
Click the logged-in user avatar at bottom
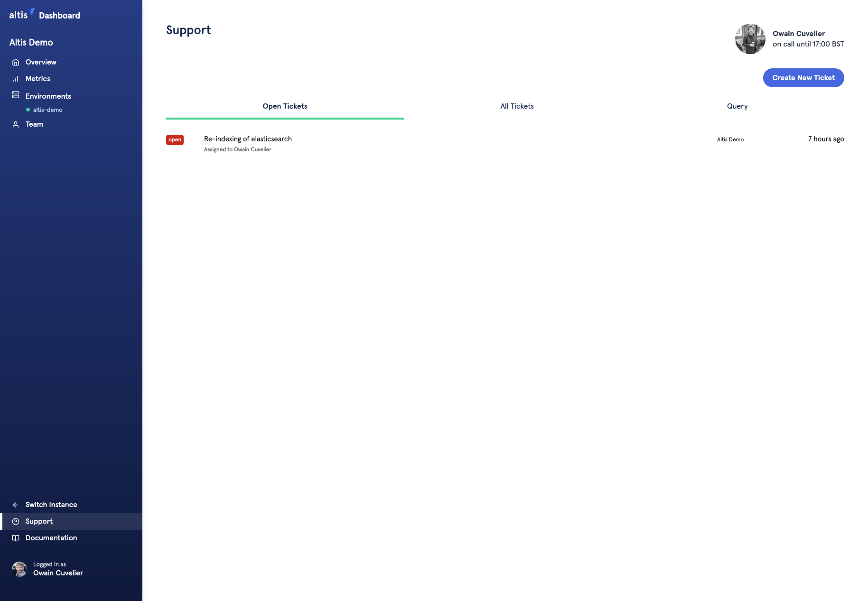[x=19, y=568]
